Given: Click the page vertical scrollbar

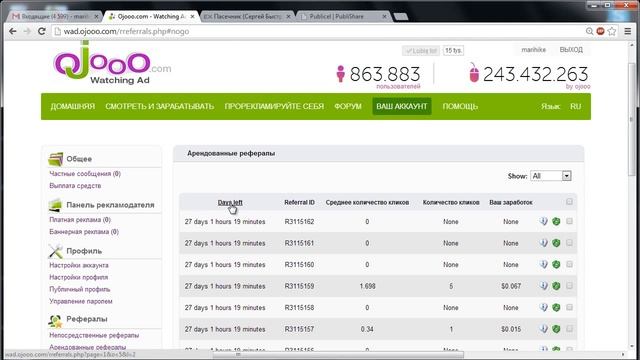Looking at the screenshot, I should (x=632, y=118).
